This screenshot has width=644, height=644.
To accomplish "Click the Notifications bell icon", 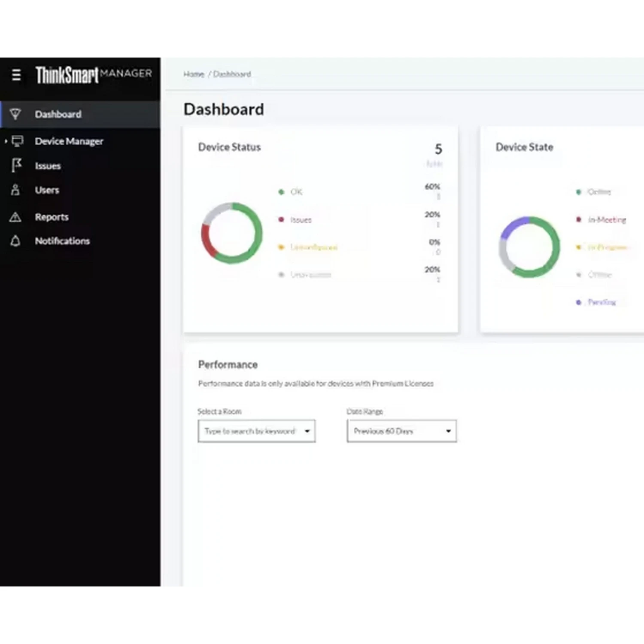I will pos(15,241).
